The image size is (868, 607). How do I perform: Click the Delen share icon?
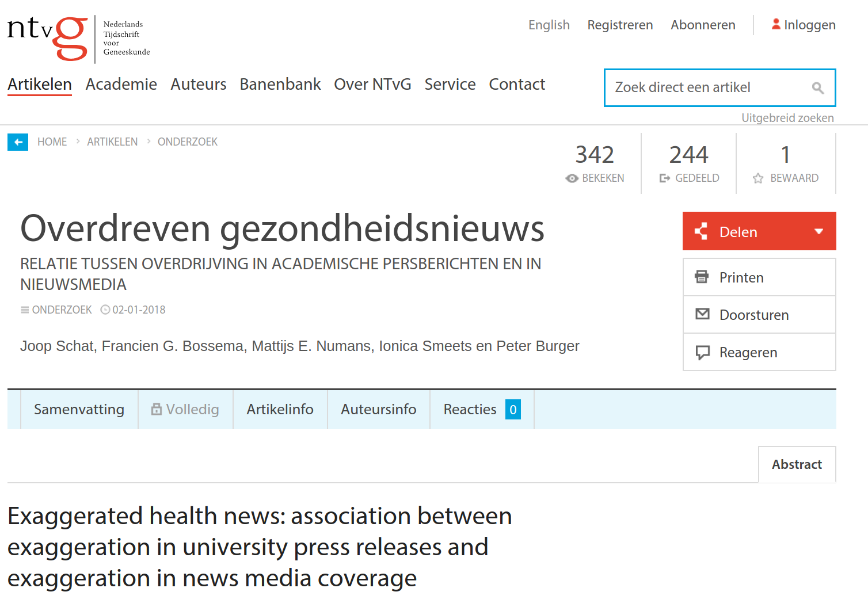[701, 231]
